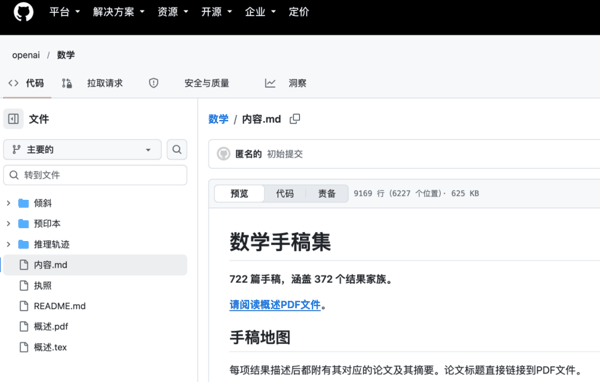Open the 开源 dropdown menu

(x=217, y=12)
